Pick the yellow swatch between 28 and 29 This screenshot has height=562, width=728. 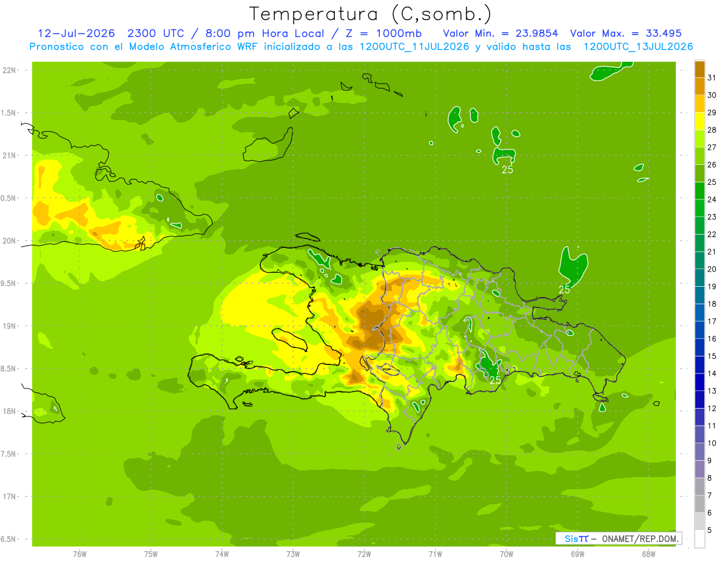click(699, 121)
